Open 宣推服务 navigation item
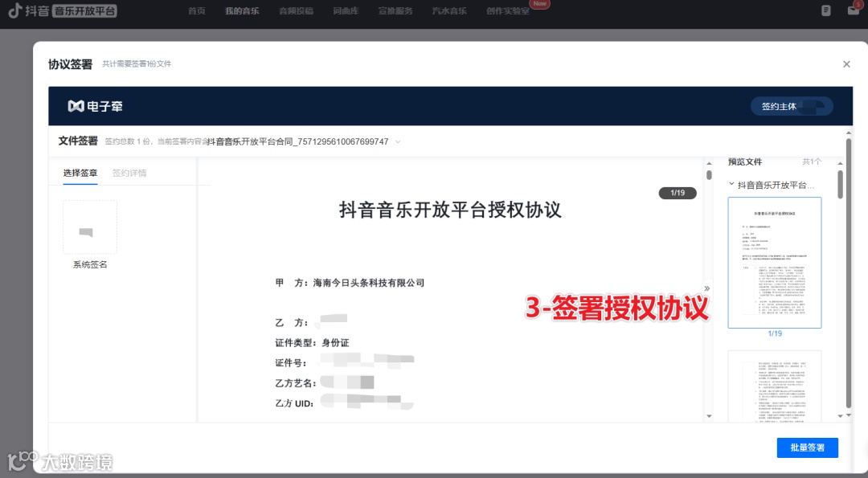The height and width of the screenshot is (478, 868). 395,11
